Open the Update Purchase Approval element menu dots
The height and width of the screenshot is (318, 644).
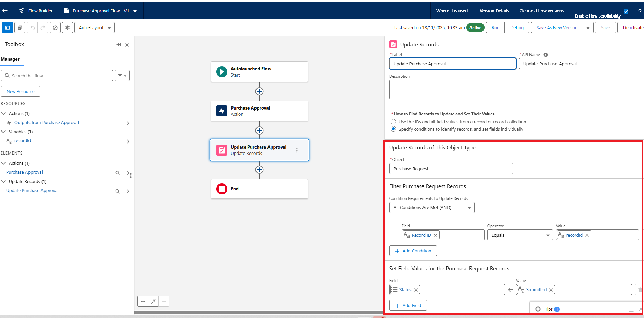pos(297,150)
